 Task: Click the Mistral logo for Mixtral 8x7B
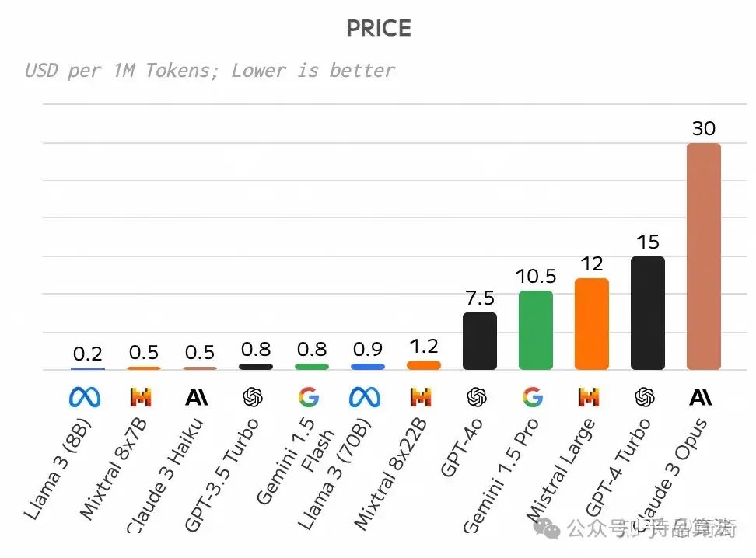tap(141, 398)
